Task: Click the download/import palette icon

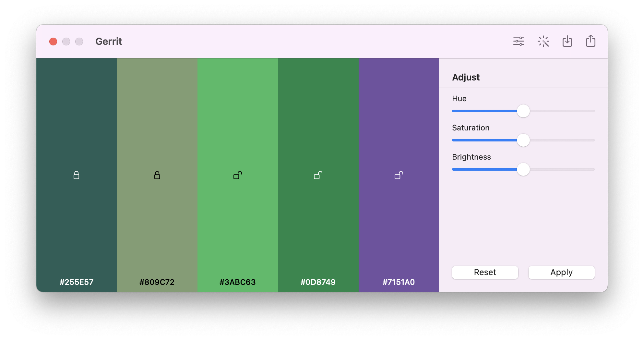Action: click(x=567, y=42)
